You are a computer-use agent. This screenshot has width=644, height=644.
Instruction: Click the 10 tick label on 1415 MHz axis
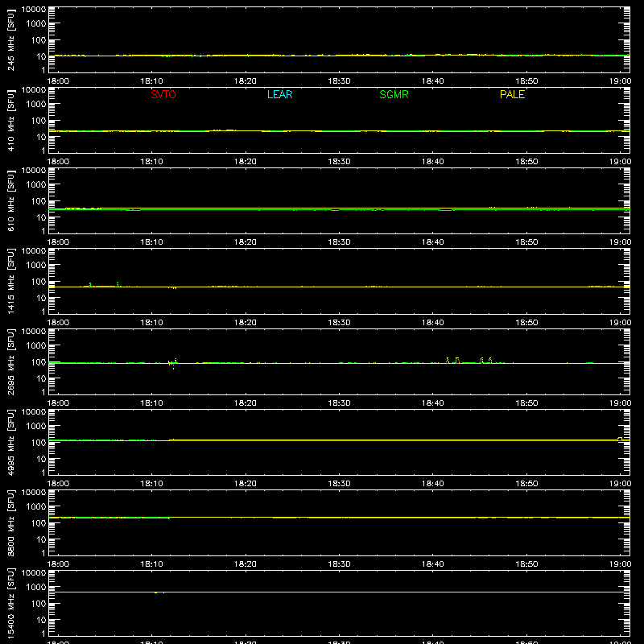click(x=41, y=298)
